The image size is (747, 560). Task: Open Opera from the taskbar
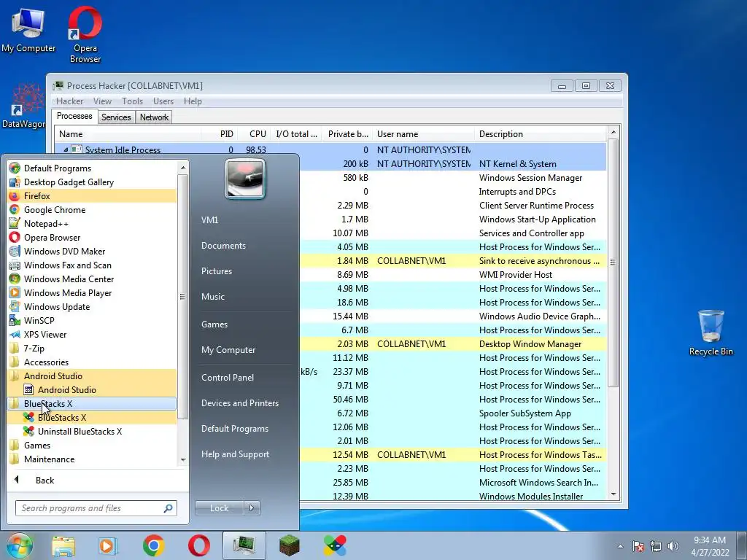[198, 545]
